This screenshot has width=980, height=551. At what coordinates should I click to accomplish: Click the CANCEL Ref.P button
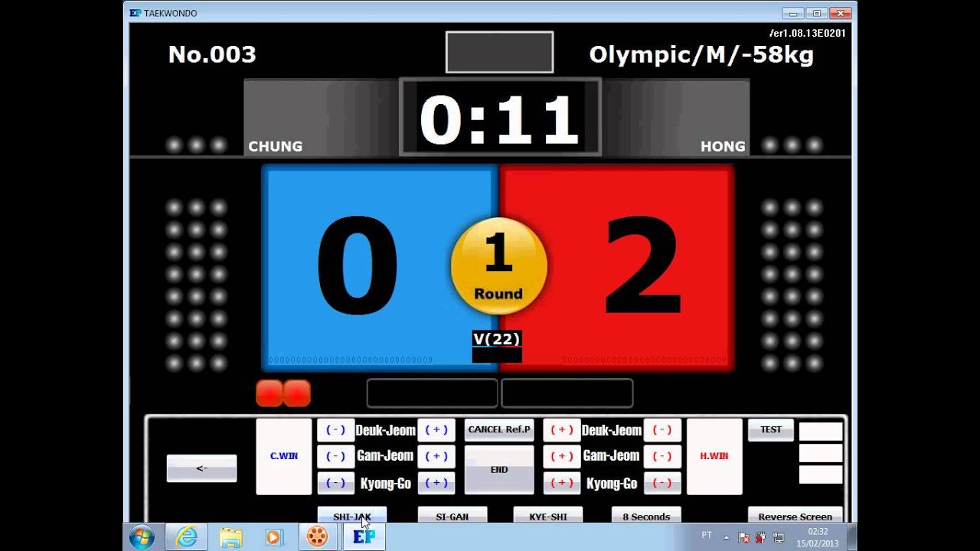coord(499,430)
